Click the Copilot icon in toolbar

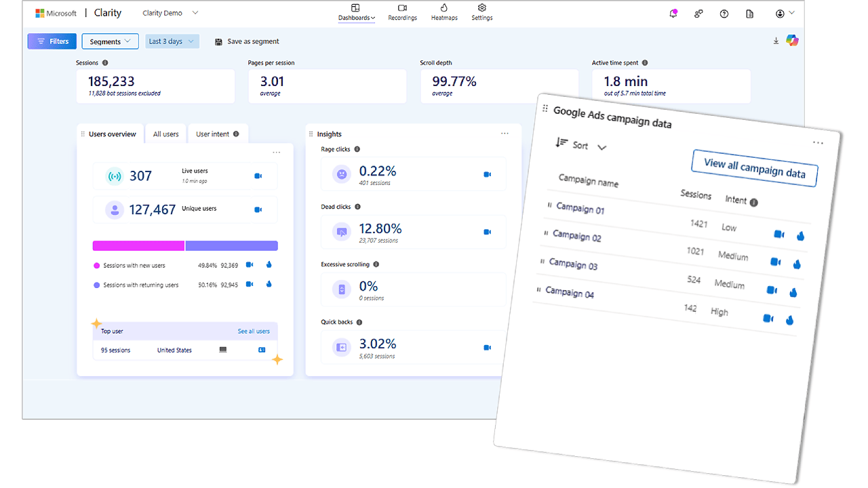(x=792, y=41)
